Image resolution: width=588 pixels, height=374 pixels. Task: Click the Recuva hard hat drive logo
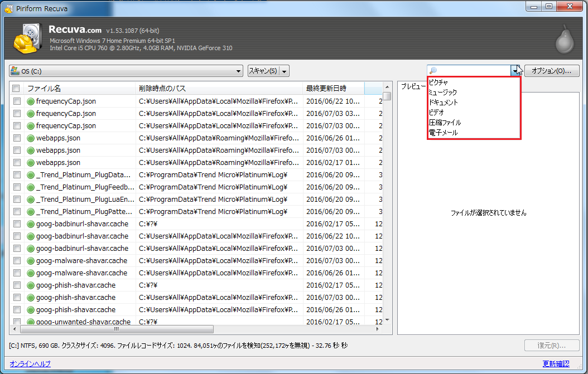(x=28, y=38)
